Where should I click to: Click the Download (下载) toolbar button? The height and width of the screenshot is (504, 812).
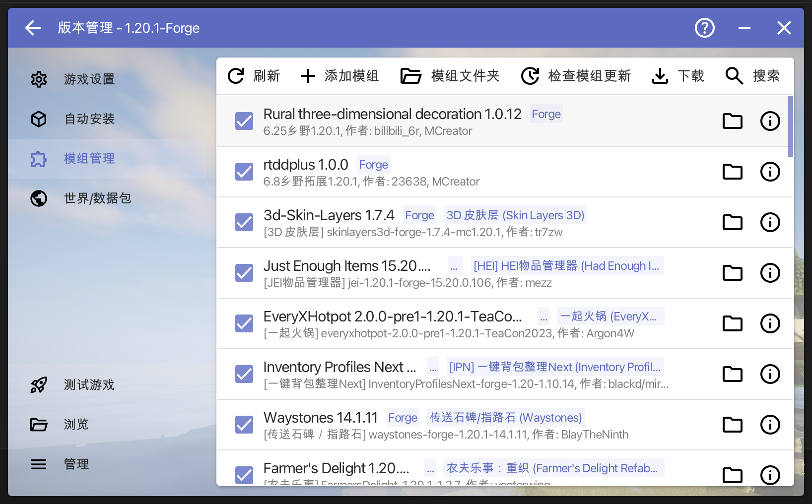point(677,76)
